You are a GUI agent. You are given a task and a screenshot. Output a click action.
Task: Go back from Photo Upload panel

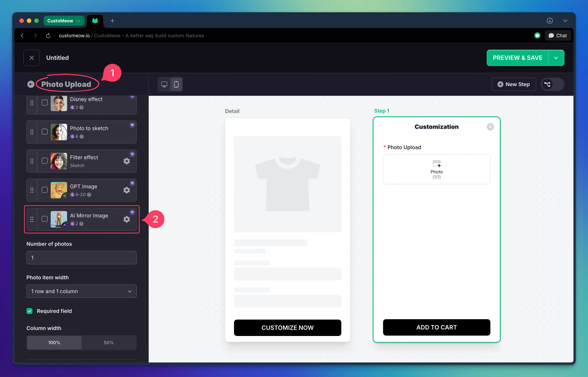31,84
